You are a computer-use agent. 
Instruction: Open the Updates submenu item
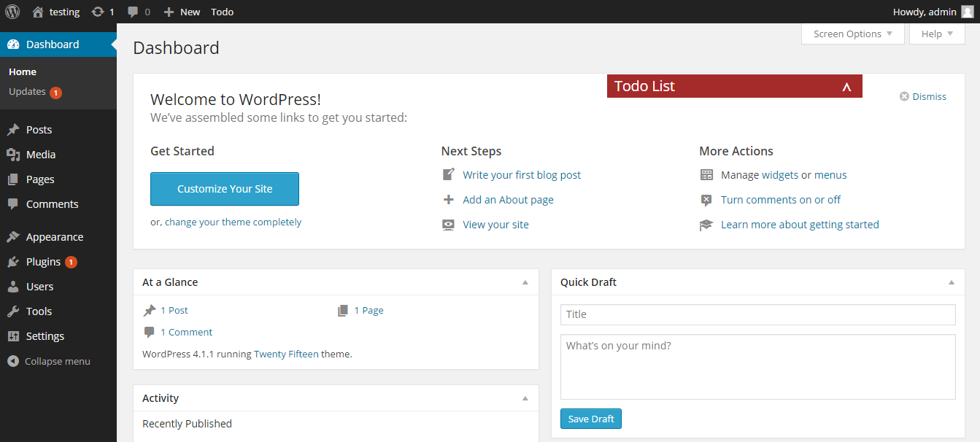click(x=28, y=92)
